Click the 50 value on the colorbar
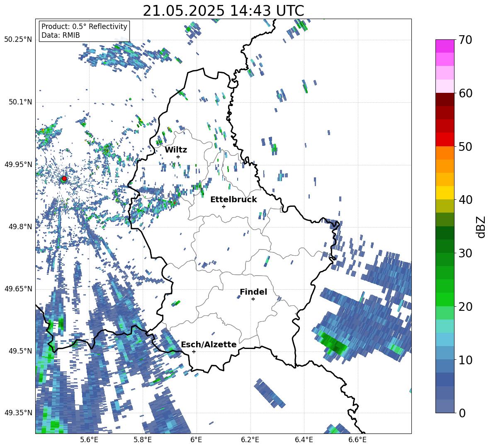The height and width of the screenshot is (448, 491). (465, 146)
